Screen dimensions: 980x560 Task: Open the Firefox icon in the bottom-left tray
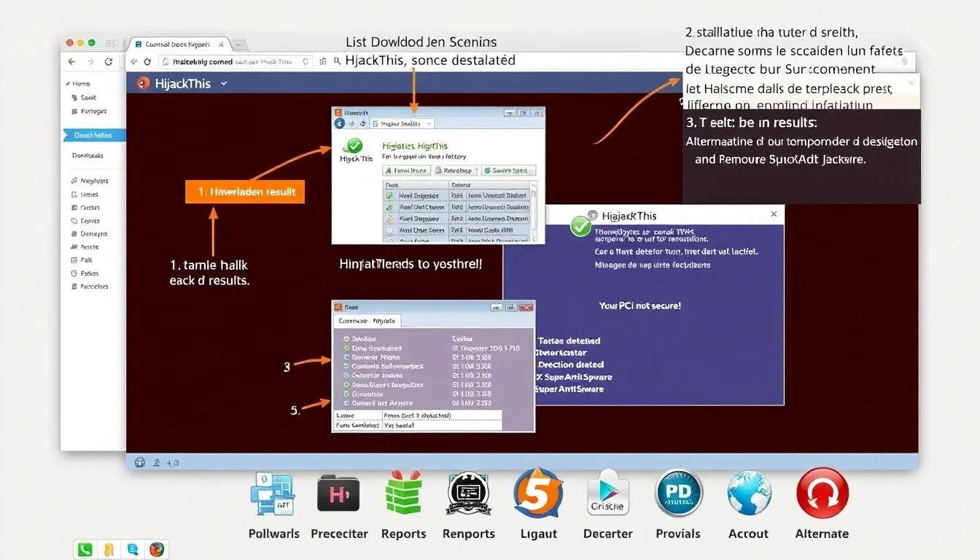point(156,550)
